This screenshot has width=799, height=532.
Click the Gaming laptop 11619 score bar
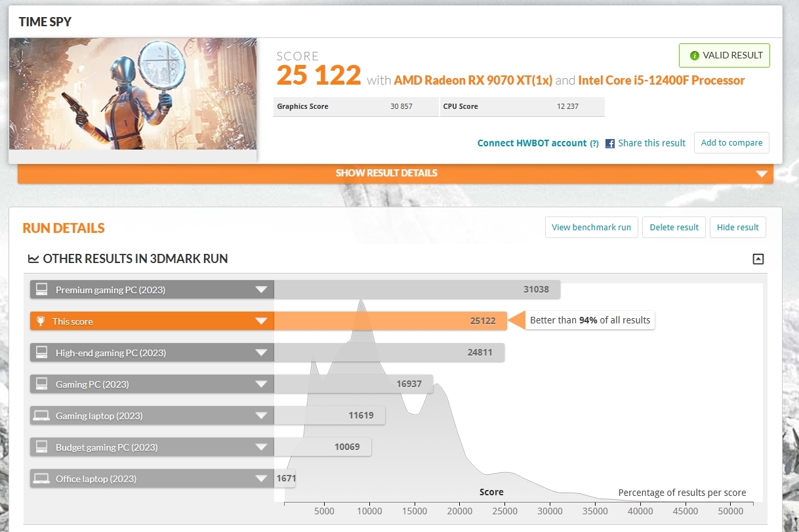[329, 415]
